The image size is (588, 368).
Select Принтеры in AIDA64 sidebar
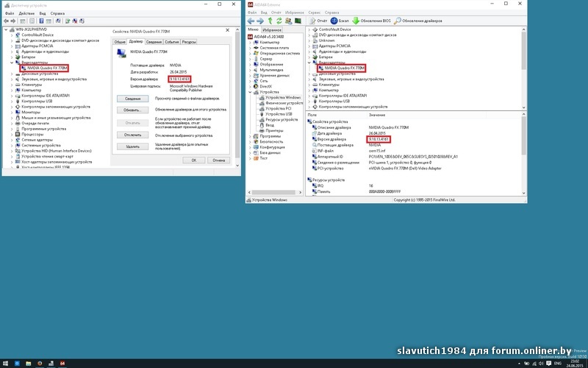pyautogui.click(x=274, y=131)
